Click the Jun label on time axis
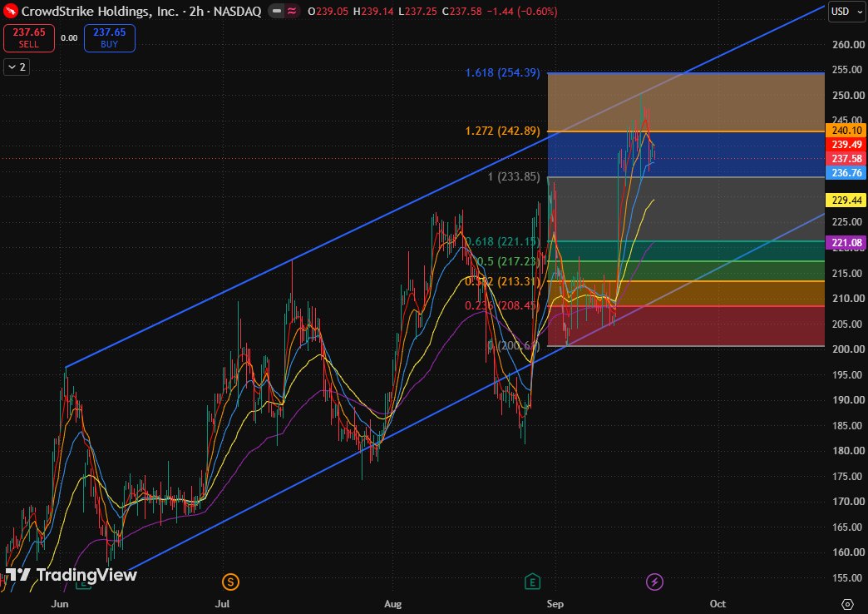 tap(60, 603)
